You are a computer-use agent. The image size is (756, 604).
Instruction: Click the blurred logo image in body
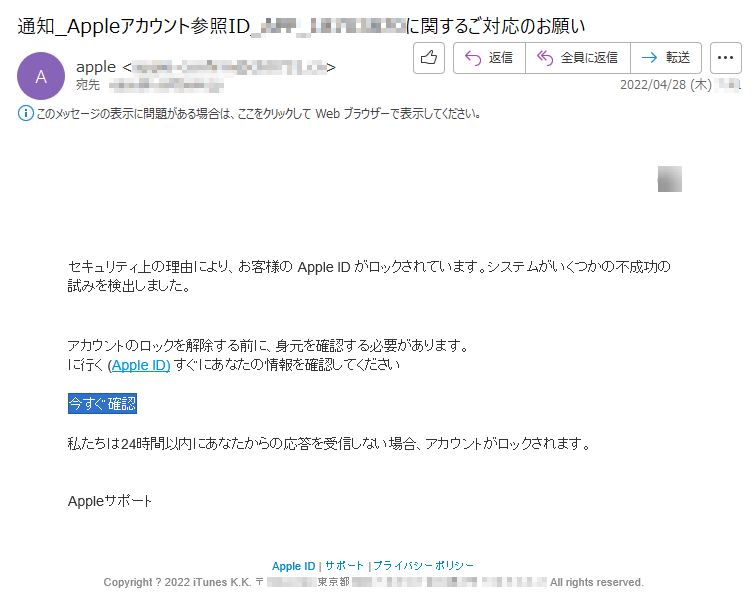(x=670, y=179)
